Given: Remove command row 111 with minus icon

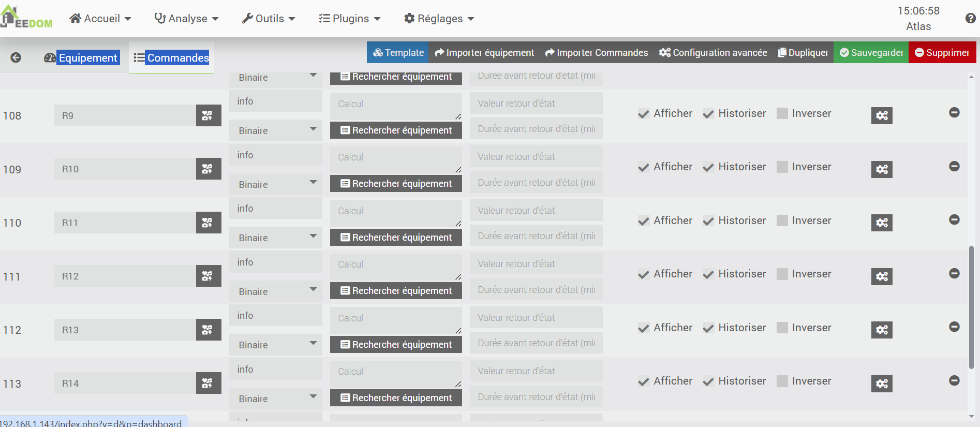Looking at the screenshot, I should pyautogui.click(x=955, y=273).
